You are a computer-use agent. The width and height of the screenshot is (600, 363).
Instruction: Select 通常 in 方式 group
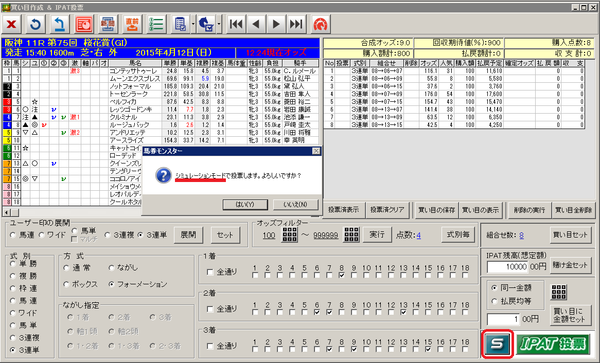coord(67,268)
